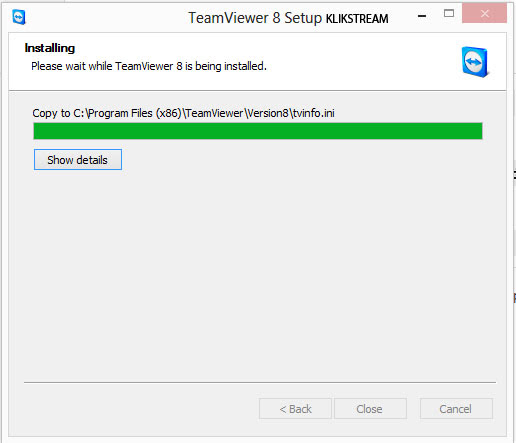516x443 pixels.
Task: Click the Close button at bottom
Action: click(x=370, y=409)
